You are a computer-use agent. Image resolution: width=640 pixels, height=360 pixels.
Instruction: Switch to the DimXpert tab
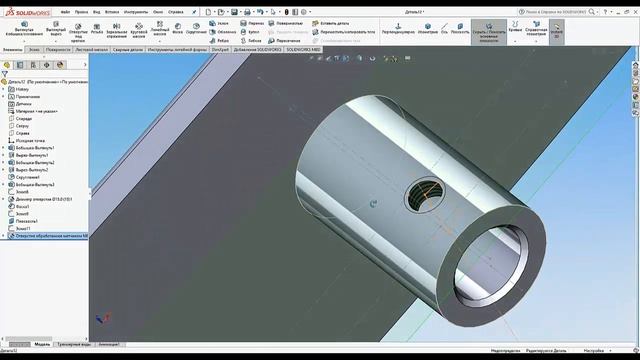click(220, 49)
